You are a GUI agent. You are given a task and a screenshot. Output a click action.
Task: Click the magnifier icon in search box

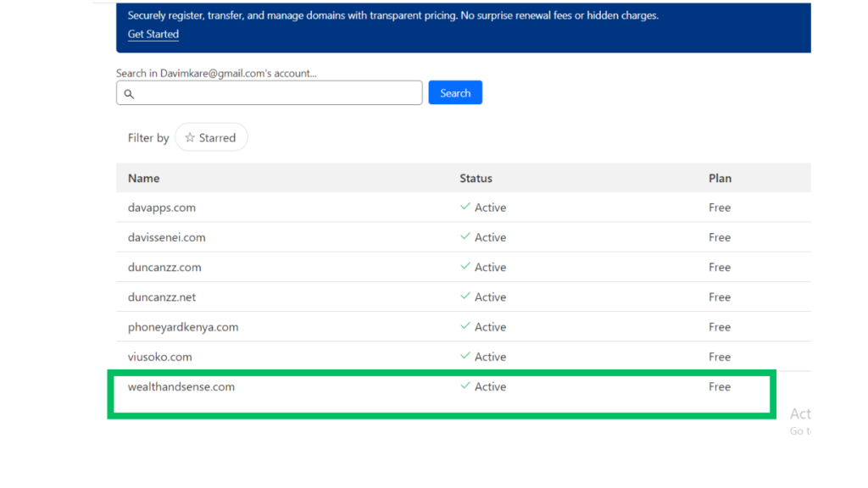coord(129,94)
